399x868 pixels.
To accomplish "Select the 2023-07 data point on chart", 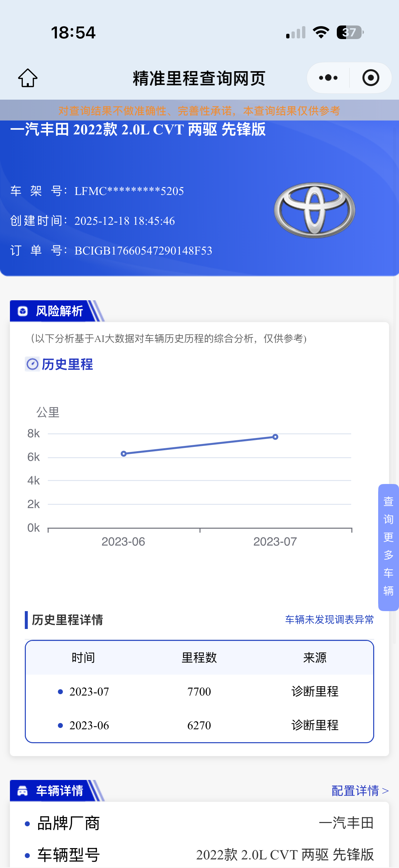I will [x=275, y=437].
